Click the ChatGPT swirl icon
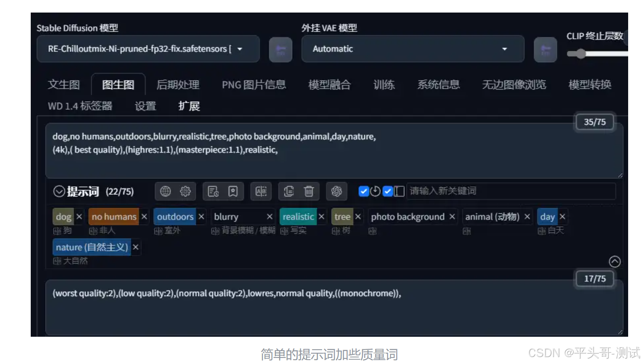Image resolution: width=642 pixels, height=364 pixels. tap(336, 191)
